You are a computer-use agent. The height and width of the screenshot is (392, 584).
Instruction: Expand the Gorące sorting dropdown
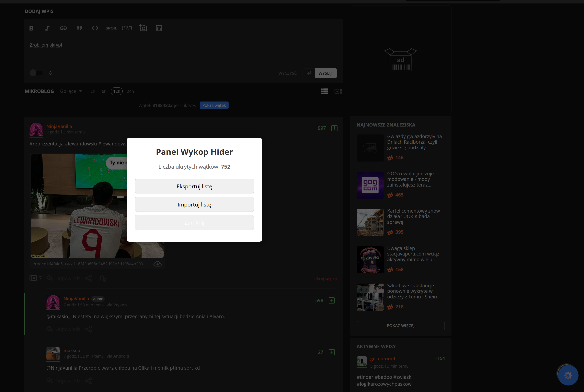click(x=71, y=92)
